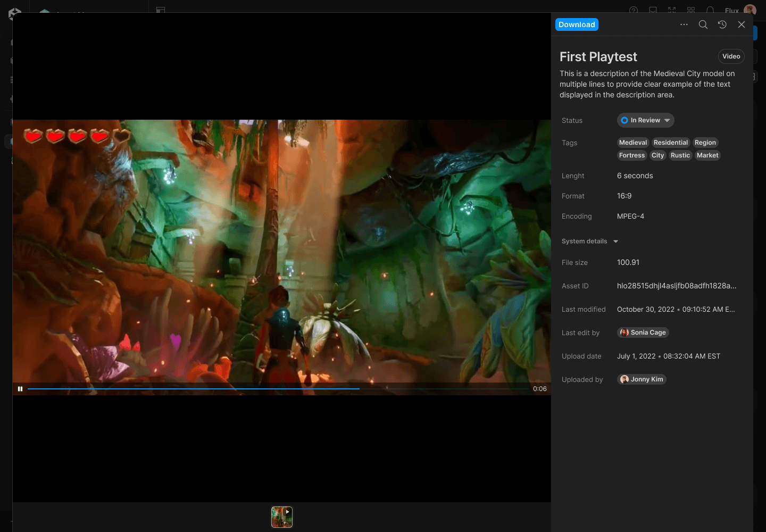Open the notifications bell
Viewport: 766px width, 532px height.
coord(711,10)
